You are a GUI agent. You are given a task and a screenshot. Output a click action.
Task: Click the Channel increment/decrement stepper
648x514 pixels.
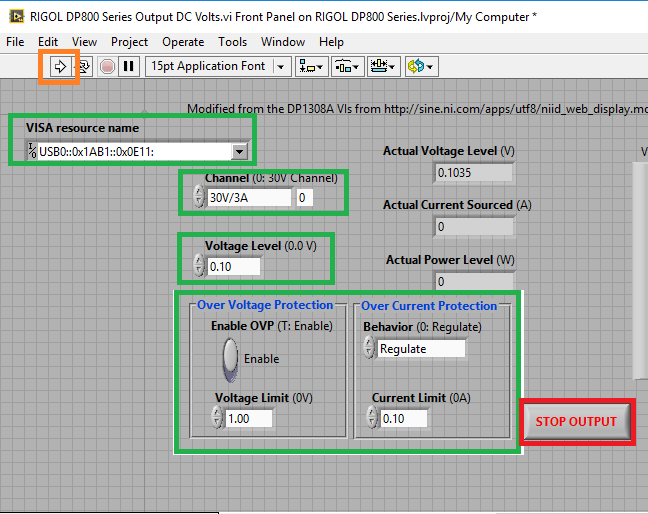click(x=199, y=196)
